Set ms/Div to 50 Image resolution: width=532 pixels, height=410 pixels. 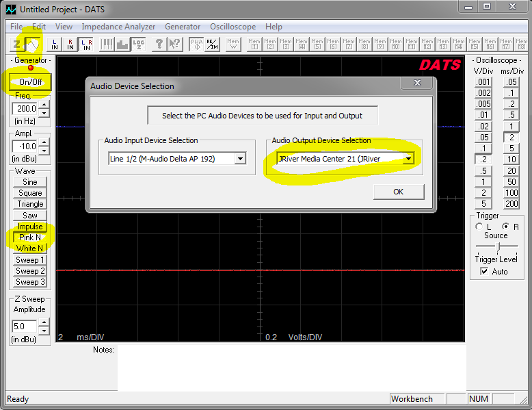pyautogui.click(x=511, y=182)
